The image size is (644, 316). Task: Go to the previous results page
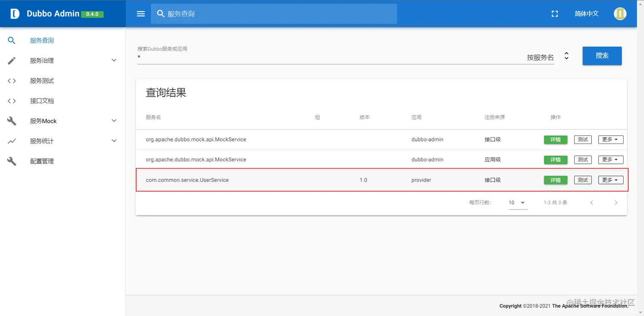(x=592, y=203)
